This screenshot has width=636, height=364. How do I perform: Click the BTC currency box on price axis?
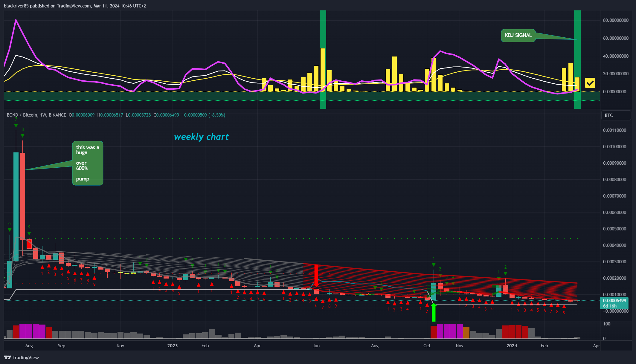pos(616,115)
